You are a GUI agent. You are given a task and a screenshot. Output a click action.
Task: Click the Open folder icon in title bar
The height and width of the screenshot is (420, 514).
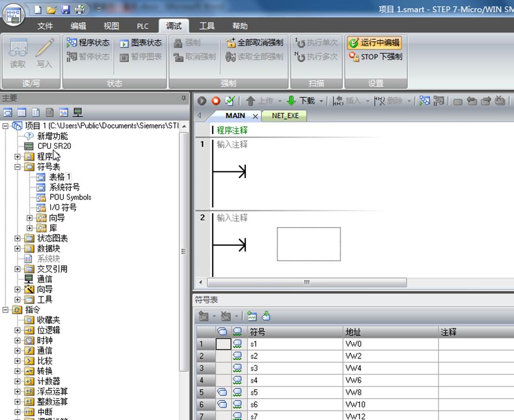click(52, 10)
